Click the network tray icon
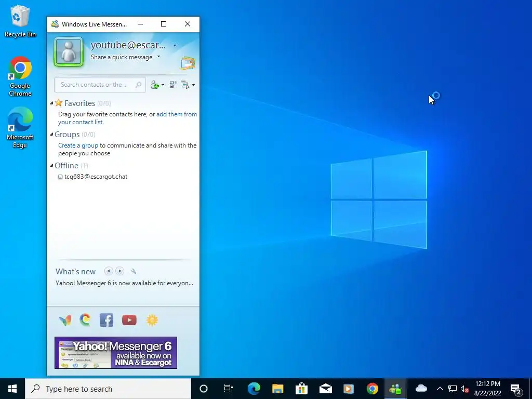The image size is (532, 399). pos(453,389)
